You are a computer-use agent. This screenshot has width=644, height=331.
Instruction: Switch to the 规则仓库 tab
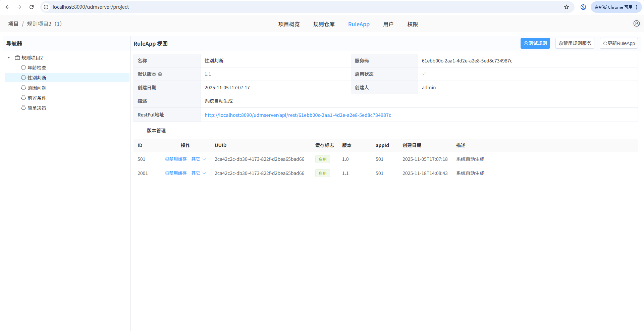(324, 24)
